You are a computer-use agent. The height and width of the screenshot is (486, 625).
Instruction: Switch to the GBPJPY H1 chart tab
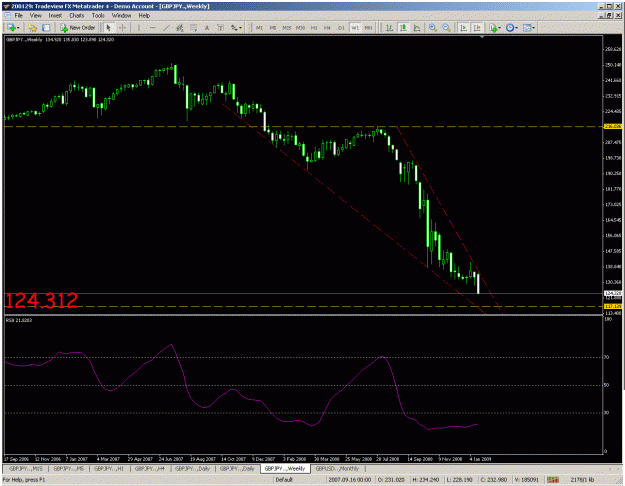click(109, 469)
